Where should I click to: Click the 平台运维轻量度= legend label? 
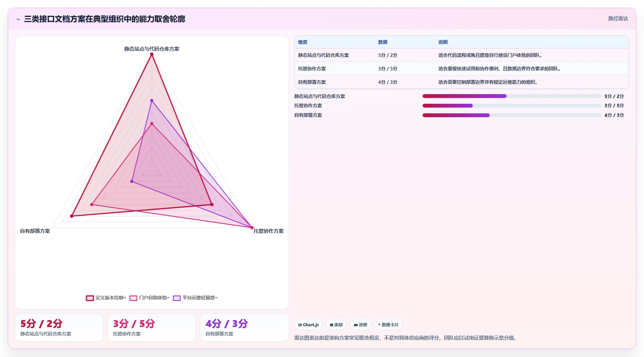click(x=200, y=298)
